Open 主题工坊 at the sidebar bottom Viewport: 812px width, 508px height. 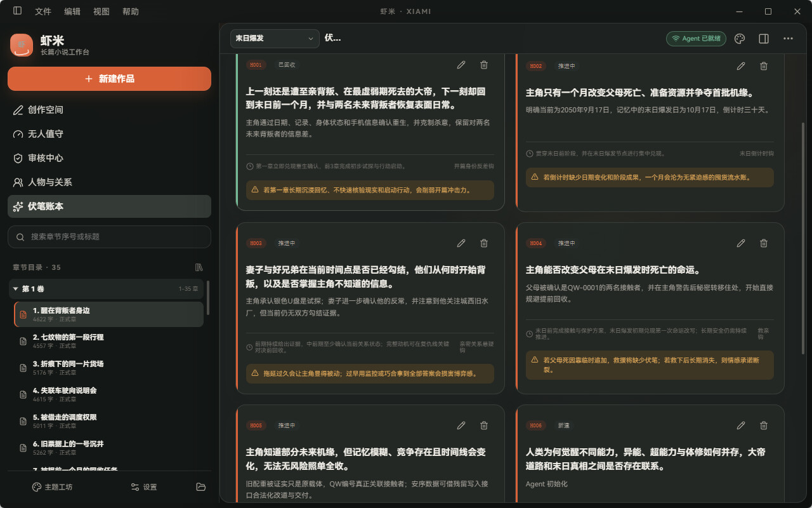[x=52, y=487]
